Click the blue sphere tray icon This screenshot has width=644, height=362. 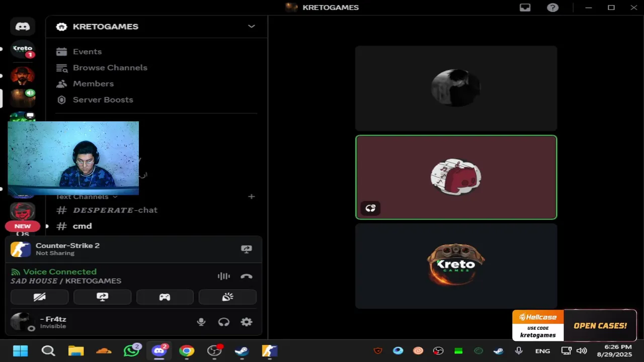pyautogui.click(x=398, y=350)
